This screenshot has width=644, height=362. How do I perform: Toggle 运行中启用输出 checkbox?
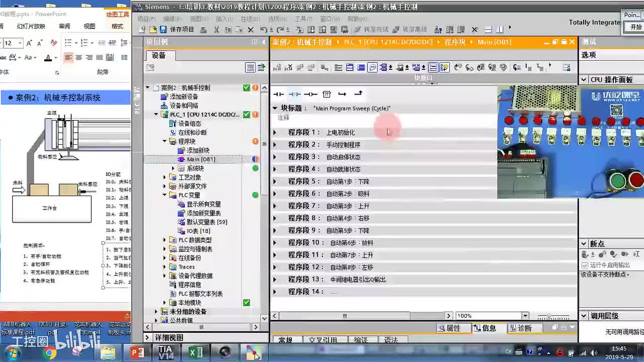click(585, 265)
